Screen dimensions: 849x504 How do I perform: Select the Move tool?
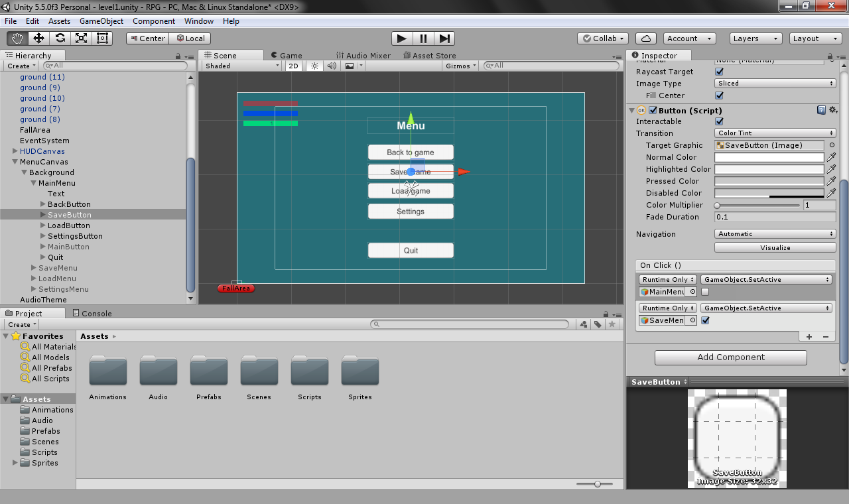[x=38, y=38]
